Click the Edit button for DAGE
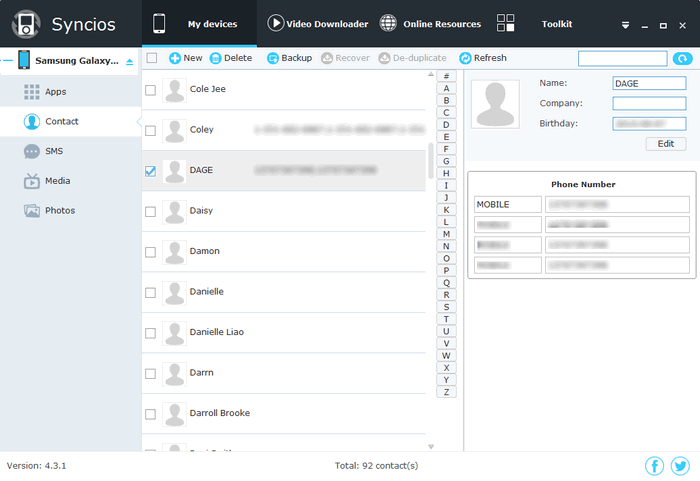Viewport: 700px width, 481px height. point(666,144)
